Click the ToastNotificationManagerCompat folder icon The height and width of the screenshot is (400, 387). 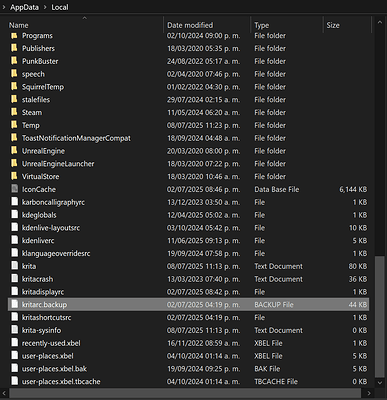tap(14, 138)
